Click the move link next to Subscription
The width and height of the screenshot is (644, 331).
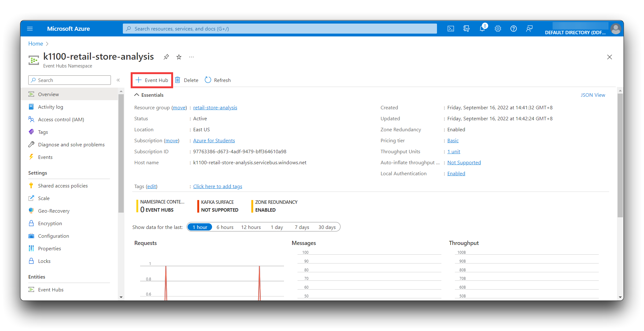172,140
